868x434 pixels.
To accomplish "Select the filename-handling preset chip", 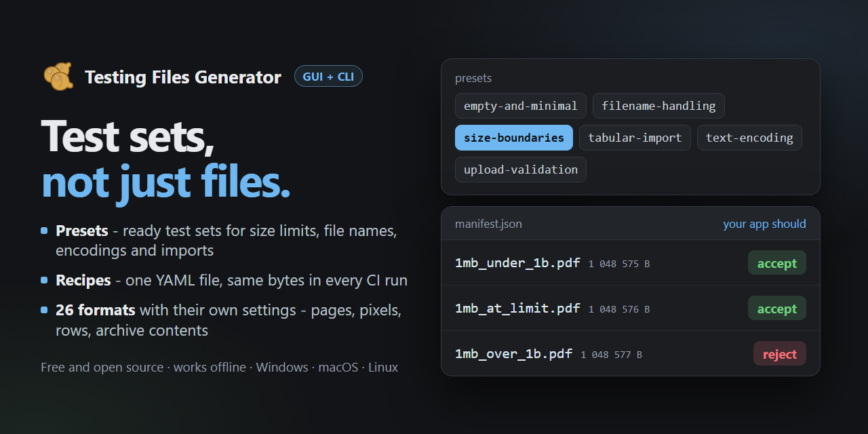I will pyautogui.click(x=658, y=106).
